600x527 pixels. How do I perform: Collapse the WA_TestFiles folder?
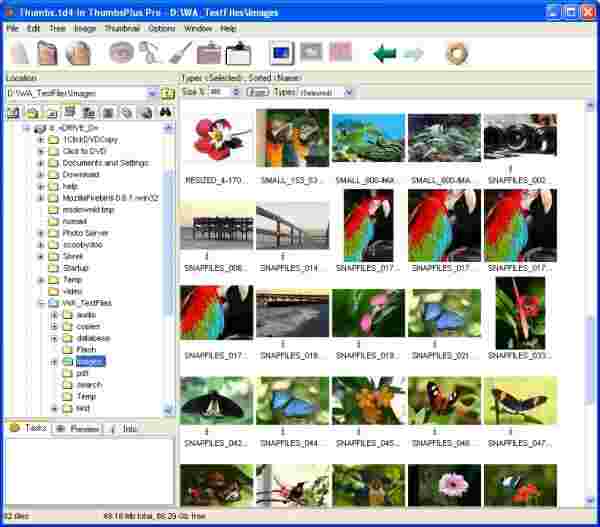(41, 303)
